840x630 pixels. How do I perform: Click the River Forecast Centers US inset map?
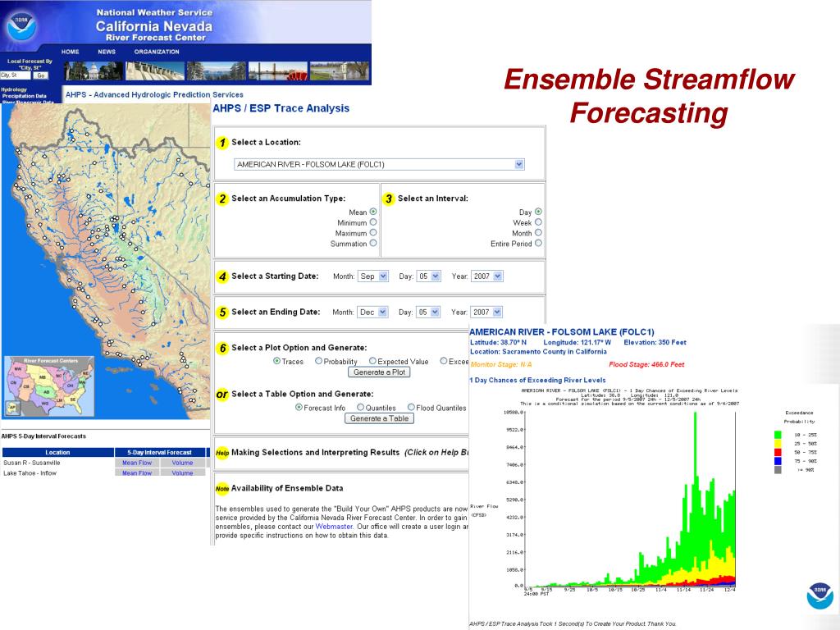(x=48, y=387)
